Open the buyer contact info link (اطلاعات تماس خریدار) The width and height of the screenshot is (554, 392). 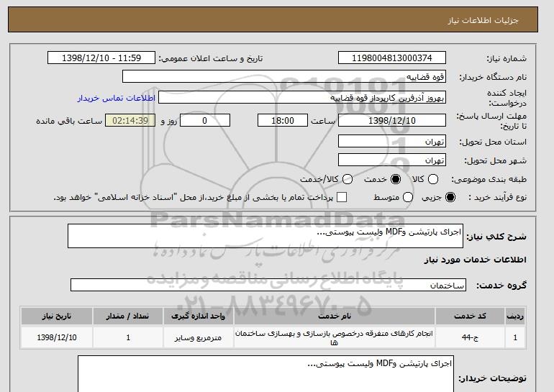(117, 98)
